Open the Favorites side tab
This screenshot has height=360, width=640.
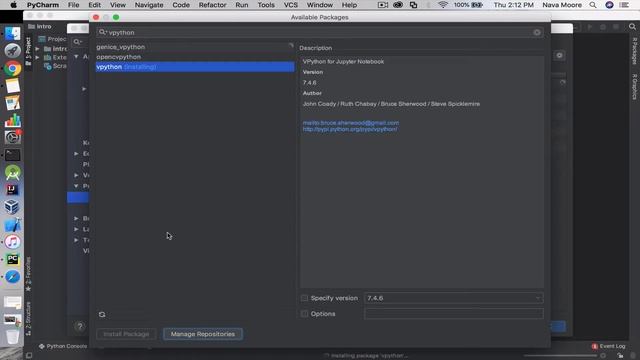click(x=28, y=274)
